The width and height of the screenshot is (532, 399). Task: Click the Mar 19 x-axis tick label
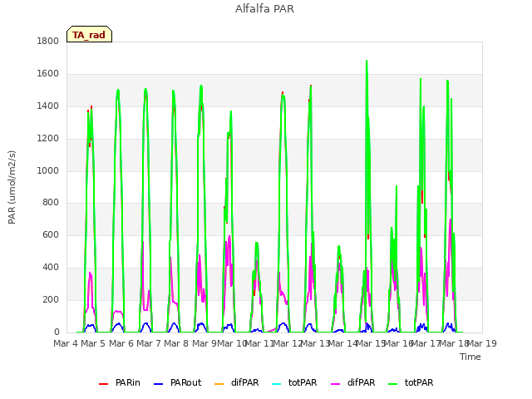[x=482, y=343]
